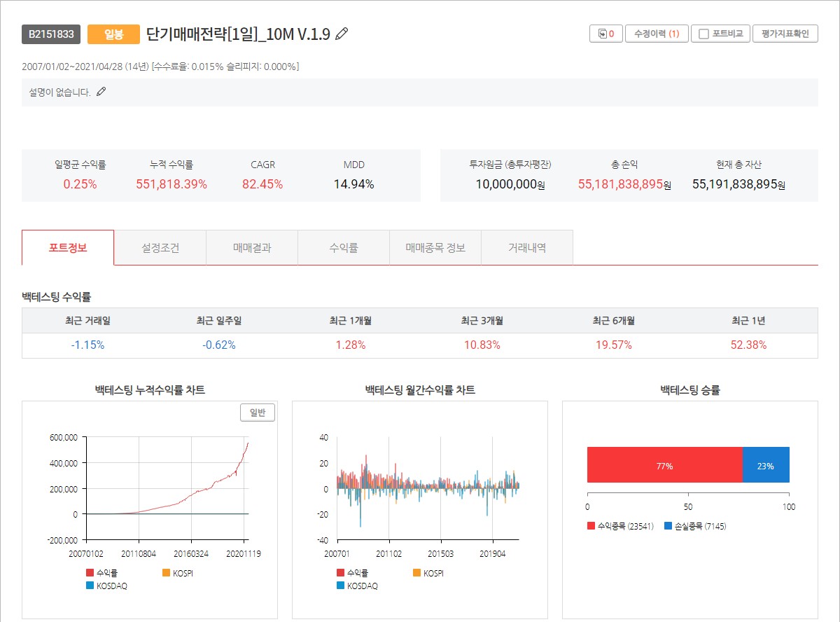The image size is (840, 622).
Task: Click the 최근 1개월 value 1.28%
Action: coord(351,345)
